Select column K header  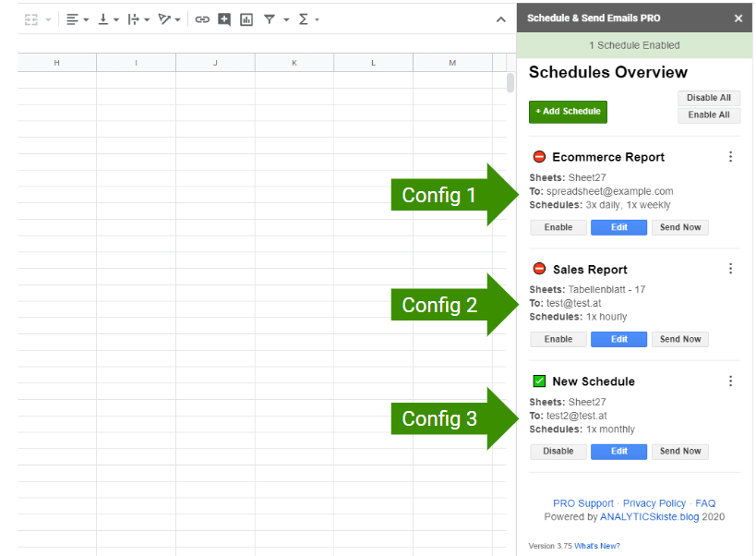[294, 63]
